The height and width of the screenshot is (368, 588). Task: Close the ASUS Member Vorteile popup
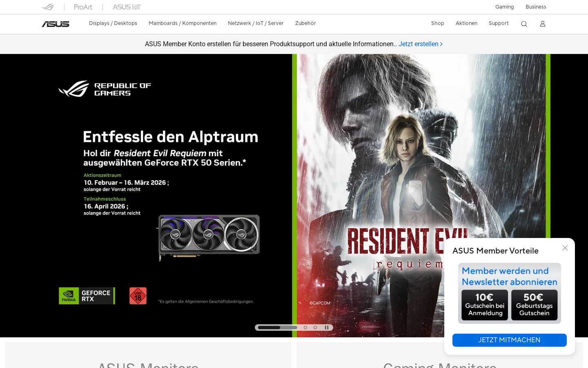click(x=565, y=248)
